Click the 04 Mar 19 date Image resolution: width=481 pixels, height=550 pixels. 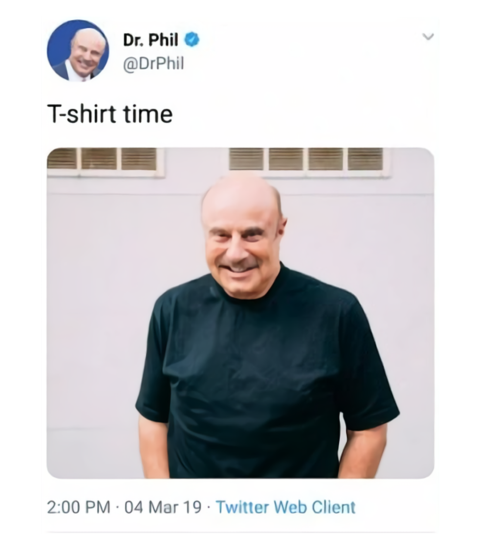pos(163,507)
